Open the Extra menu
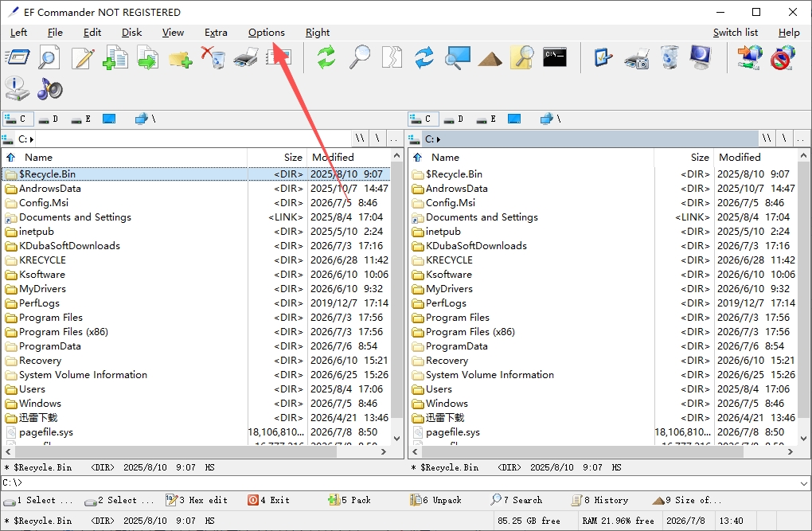 click(x=216, y=33)
